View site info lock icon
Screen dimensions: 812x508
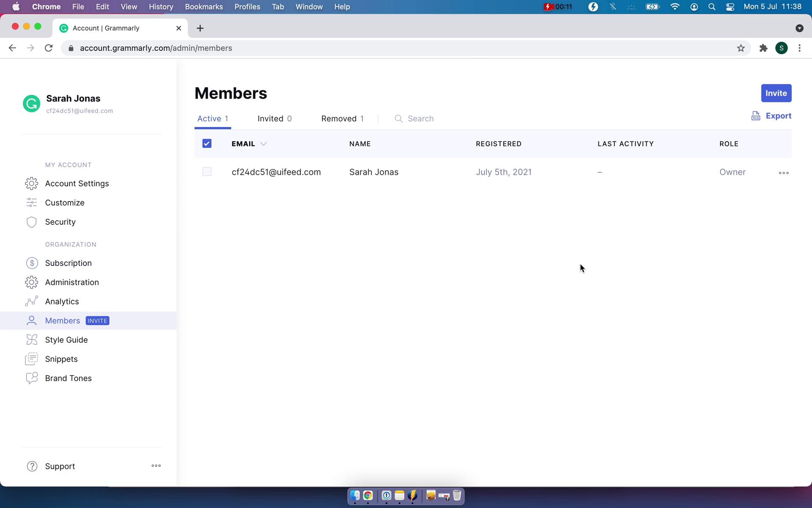coord(71,48)
